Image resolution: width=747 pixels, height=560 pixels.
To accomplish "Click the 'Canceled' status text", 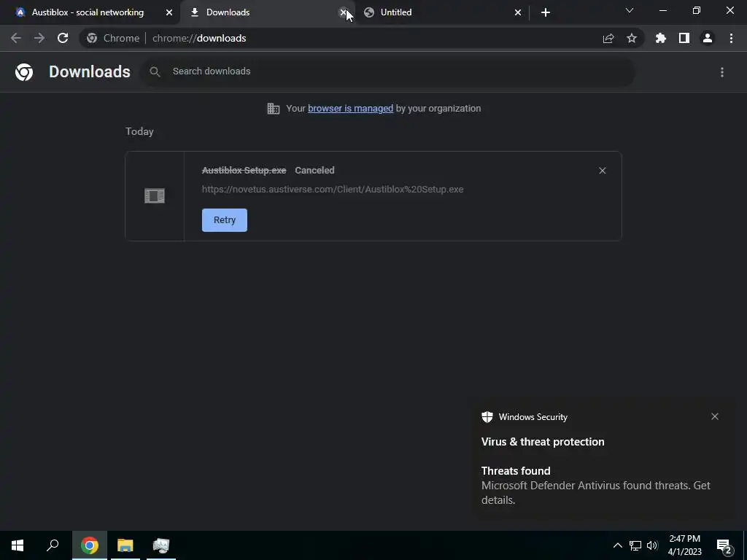I will click(x=314, y=171).
